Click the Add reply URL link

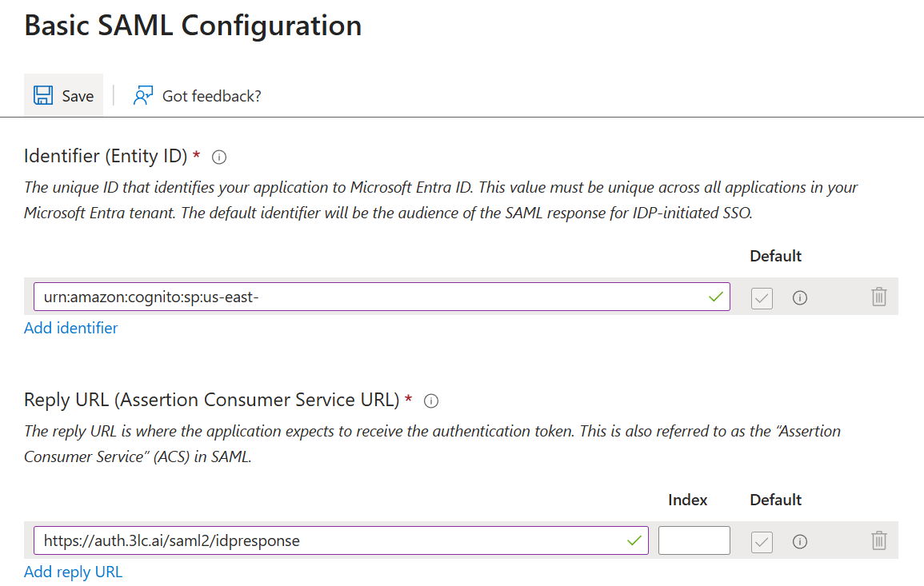tap(73, 572)
